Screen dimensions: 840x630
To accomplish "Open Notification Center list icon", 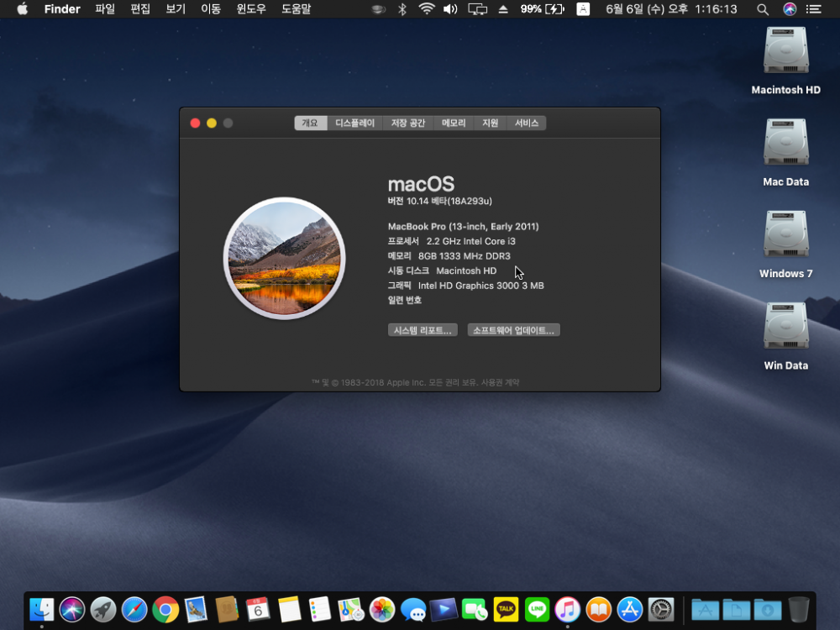I will click(x=814, y=9).
